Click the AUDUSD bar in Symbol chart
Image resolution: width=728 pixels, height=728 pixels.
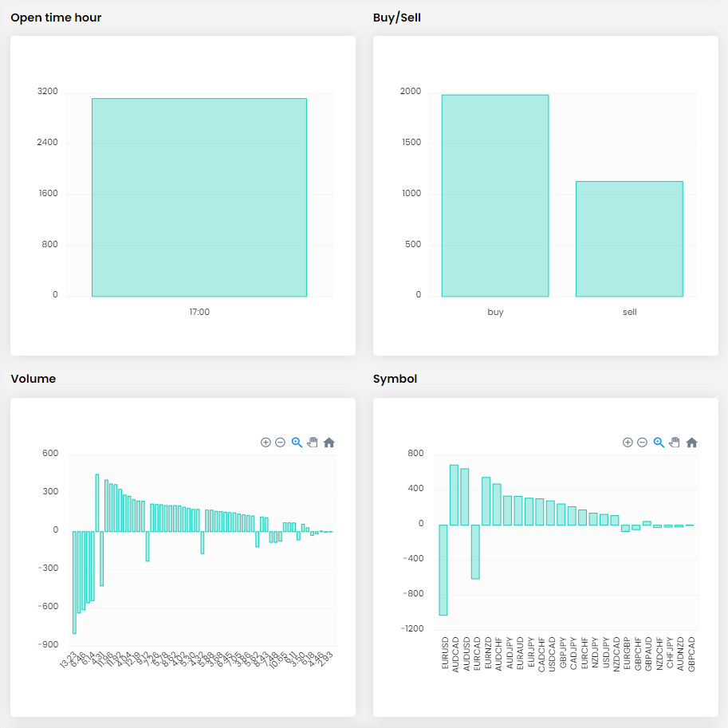(x=465, y=496)
